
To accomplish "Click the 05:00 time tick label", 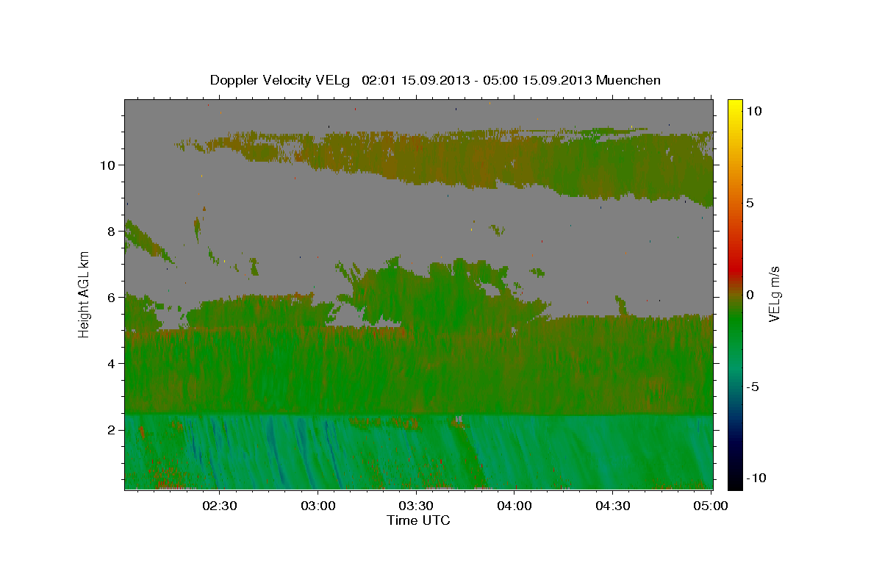I will coord(711,506).
